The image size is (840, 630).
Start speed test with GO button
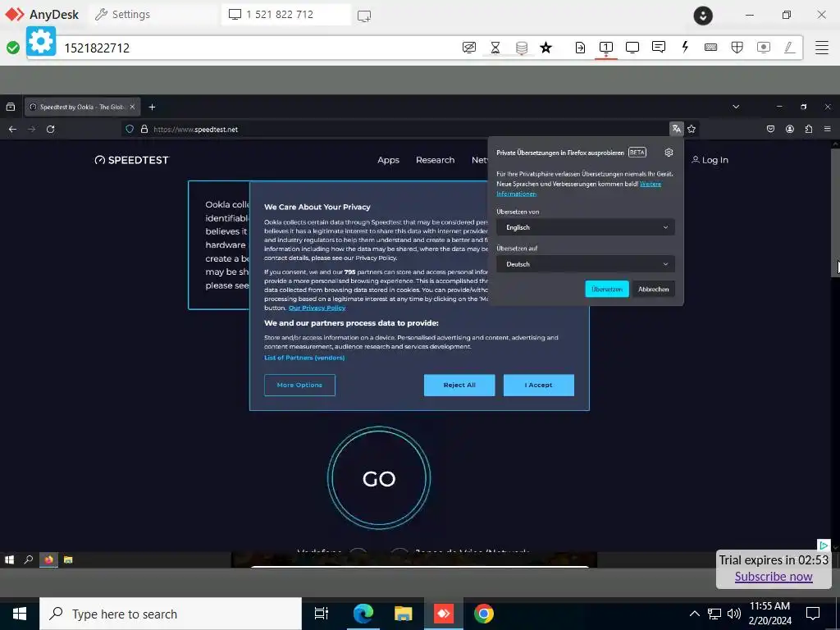(379, 478)
